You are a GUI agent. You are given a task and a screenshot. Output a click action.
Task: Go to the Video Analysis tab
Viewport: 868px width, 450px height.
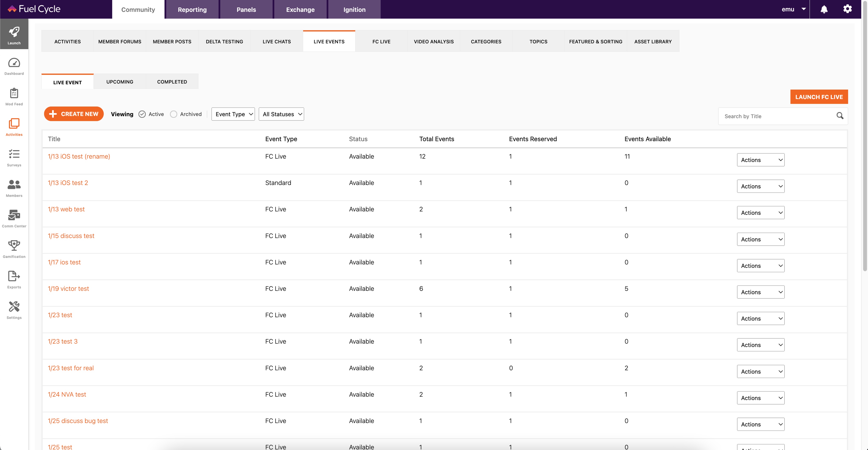[434, 42]
